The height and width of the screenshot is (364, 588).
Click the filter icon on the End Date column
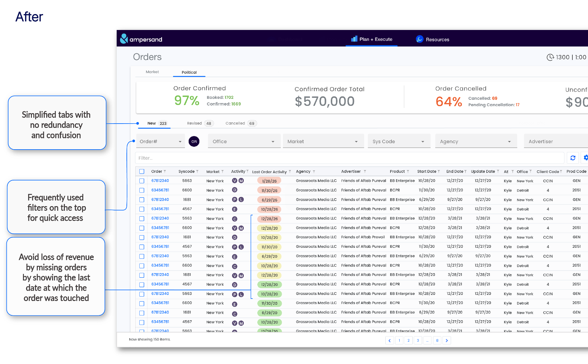[466, 172]
